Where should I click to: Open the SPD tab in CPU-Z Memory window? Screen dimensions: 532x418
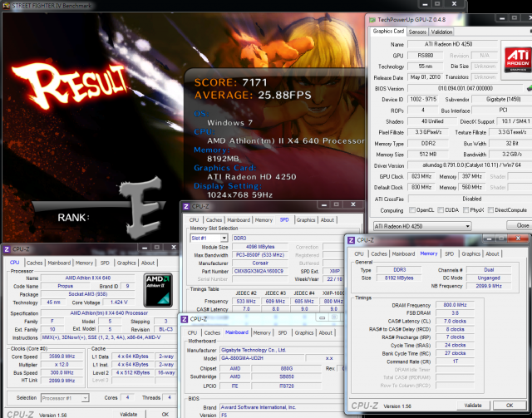click(449, 254)
